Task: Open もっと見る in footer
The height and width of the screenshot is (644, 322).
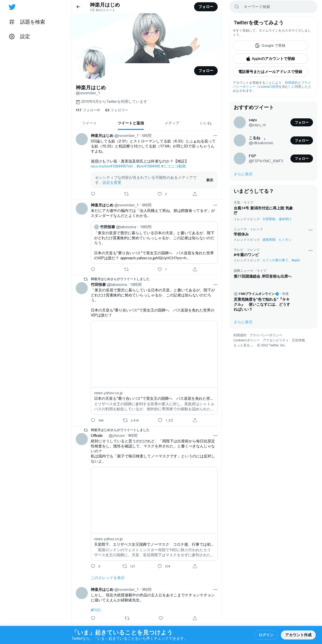Action: point(243,345)
